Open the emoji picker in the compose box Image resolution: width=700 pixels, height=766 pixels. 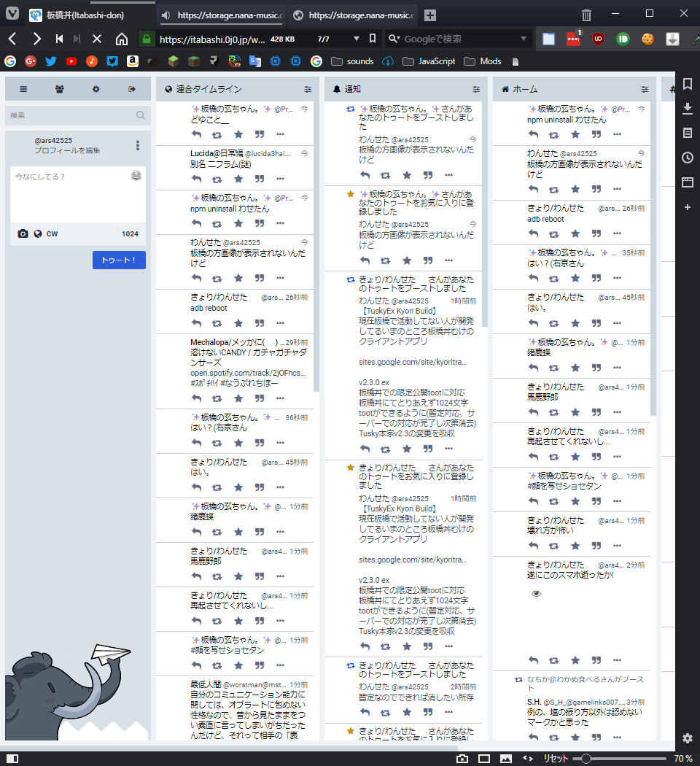tap(136, 176)
